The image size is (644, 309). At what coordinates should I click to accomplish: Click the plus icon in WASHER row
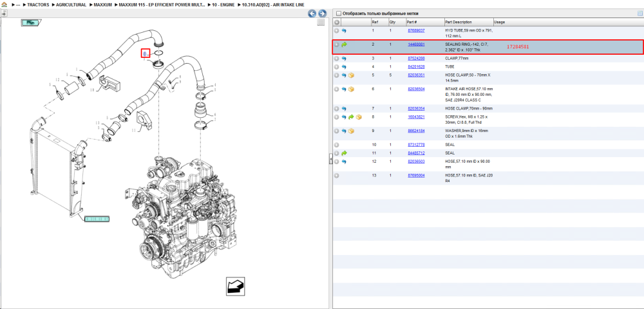click(x=336, y=131)
